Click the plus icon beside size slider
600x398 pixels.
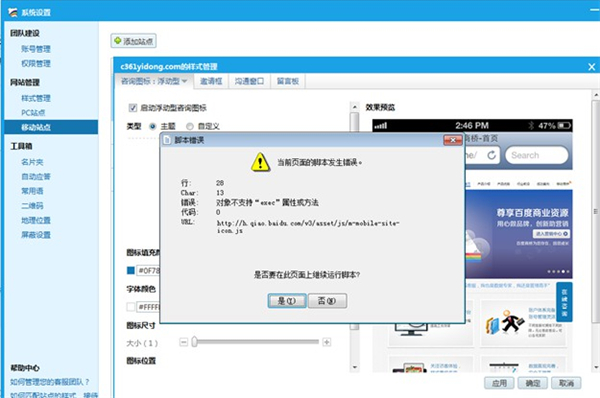coord(326,342)
